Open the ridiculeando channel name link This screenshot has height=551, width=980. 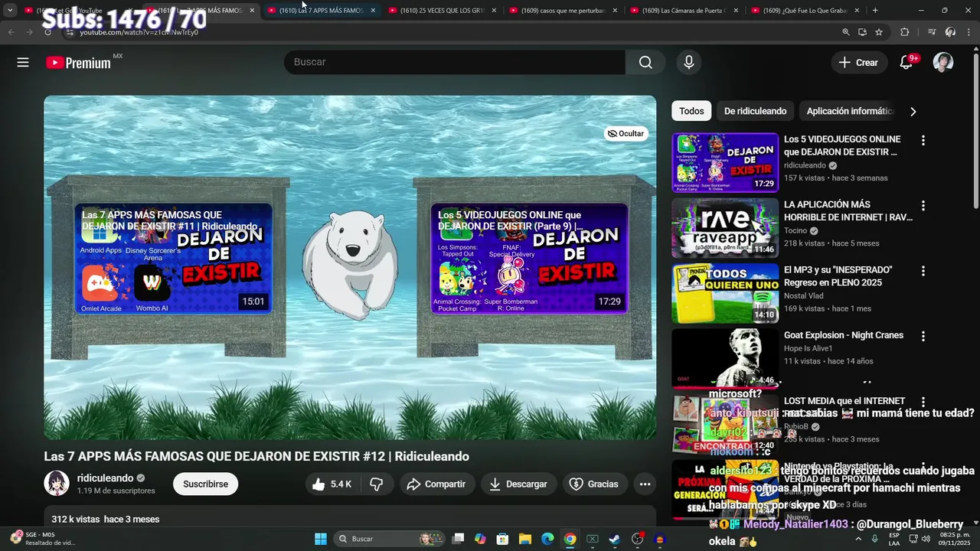point(105,478)
